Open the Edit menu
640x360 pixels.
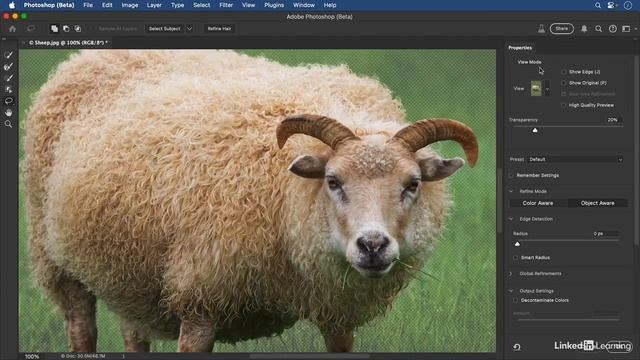click(x=107, y=5)
